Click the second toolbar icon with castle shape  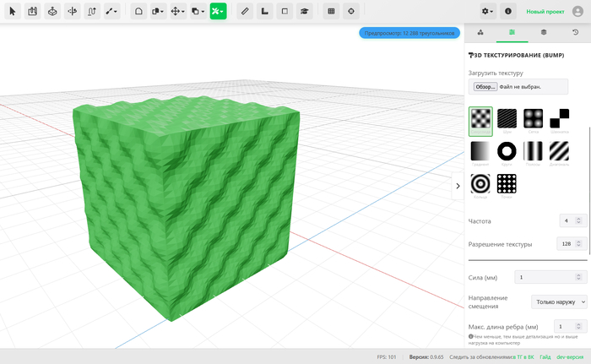pyautogui.click(x=32, y=11)
